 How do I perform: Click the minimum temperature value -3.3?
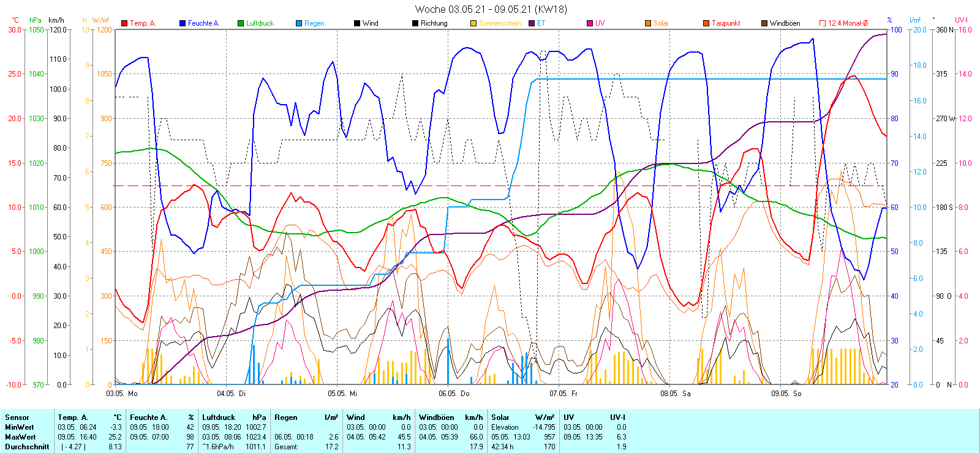coord(116,427)
